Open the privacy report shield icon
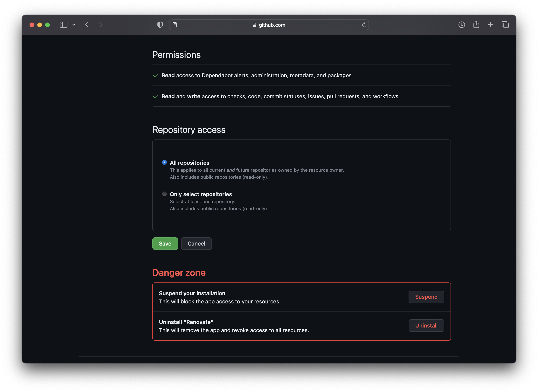Image resolution: width=538 pixels, height=392 pixels. click(160, 25)
